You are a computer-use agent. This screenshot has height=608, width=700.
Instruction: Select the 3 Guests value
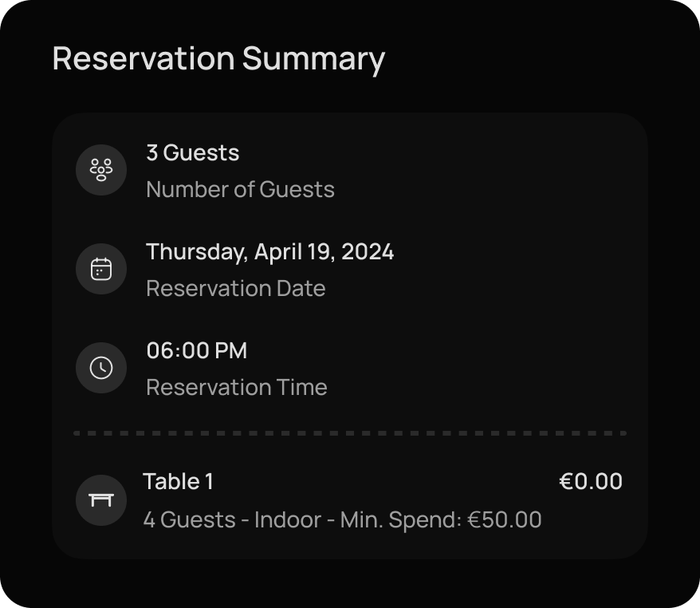(193, 152)
